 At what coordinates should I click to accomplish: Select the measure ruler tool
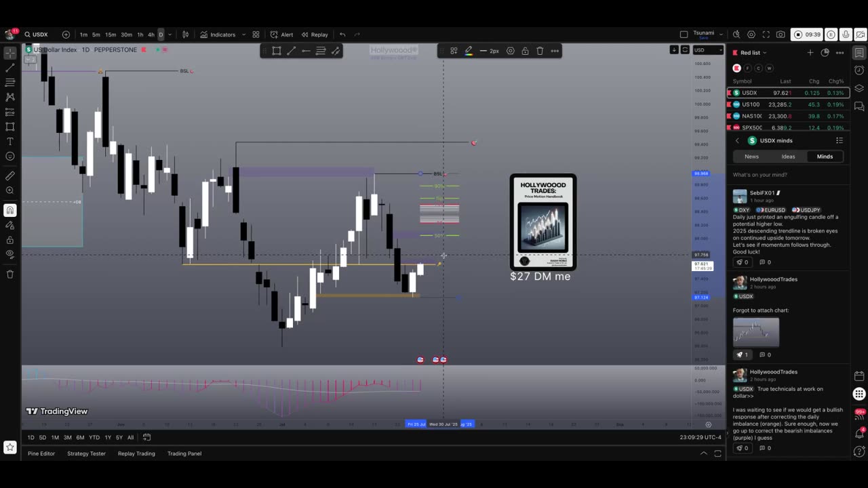click(x=10, y=176)
